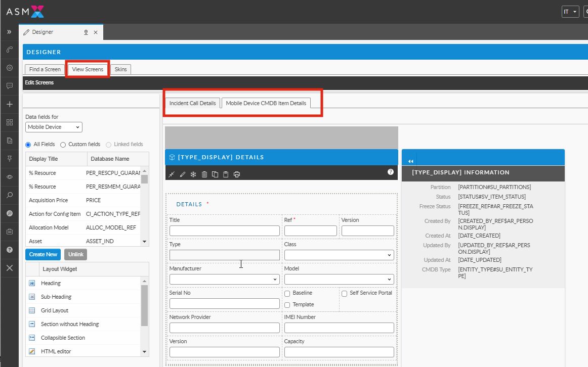Select the Custom fields radio button
588x367 pixels.
tap(63, 145)
